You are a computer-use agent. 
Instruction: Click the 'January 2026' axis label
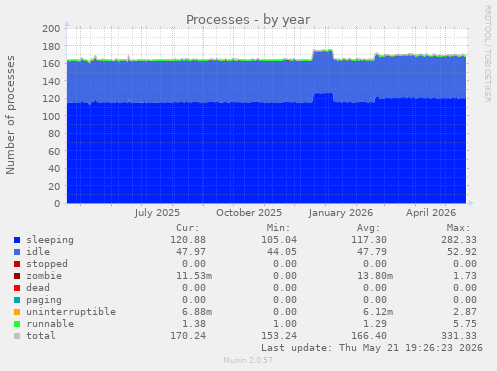click(341, 213)
